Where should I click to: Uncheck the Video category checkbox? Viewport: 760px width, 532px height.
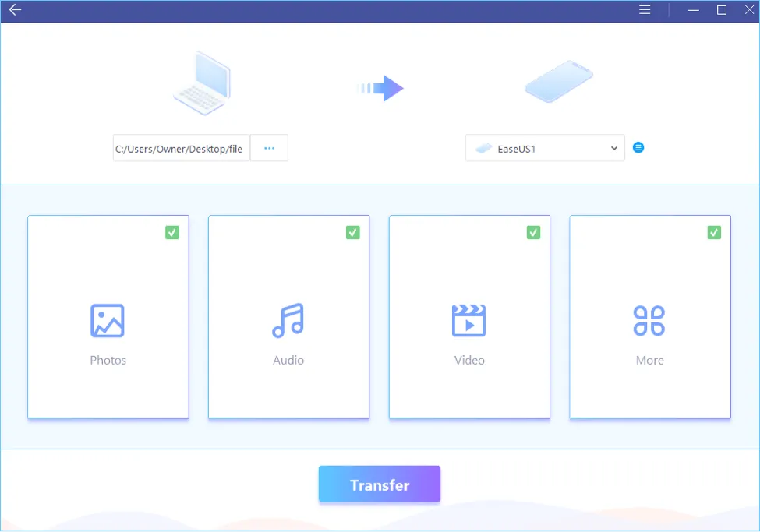(x=533, y=232)
